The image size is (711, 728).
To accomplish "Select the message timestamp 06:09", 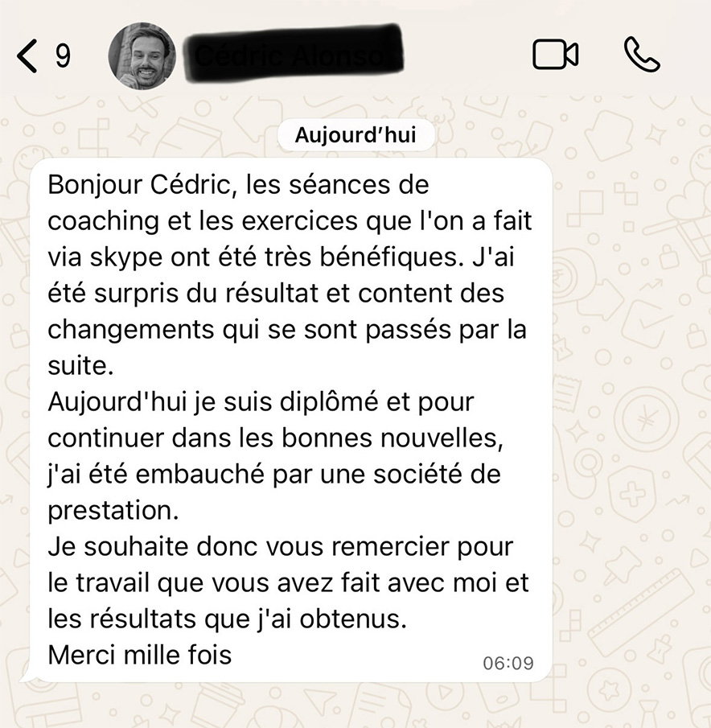I will pyautogui.click(x=508, y=663).
